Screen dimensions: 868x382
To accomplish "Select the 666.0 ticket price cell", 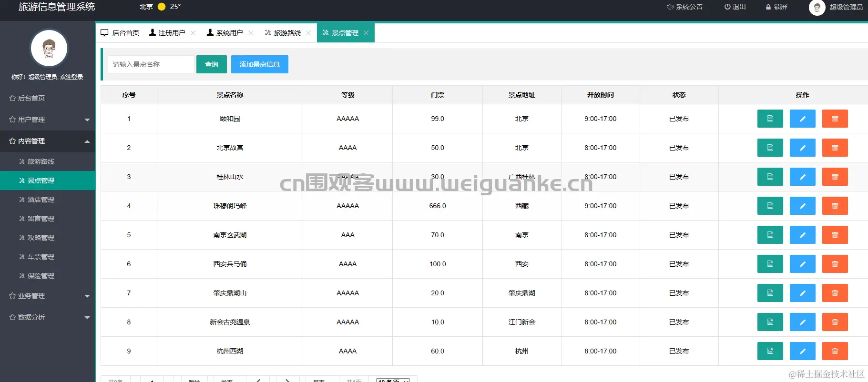I will point(438,206).
